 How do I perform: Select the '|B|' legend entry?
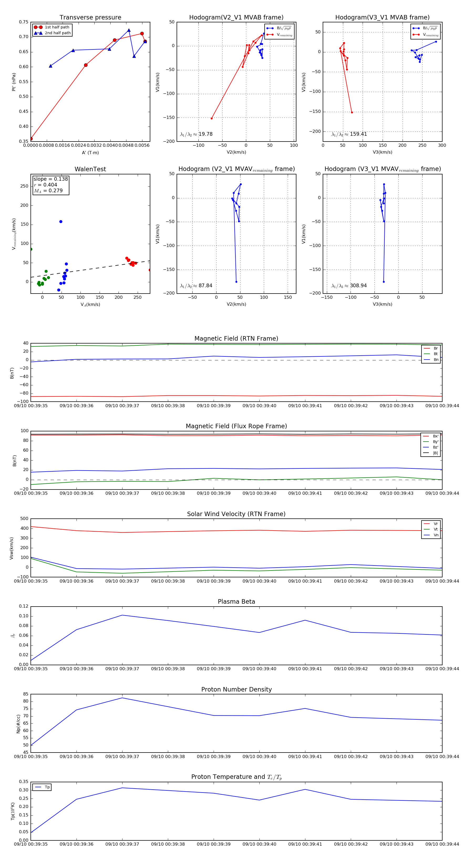(431, 453)
